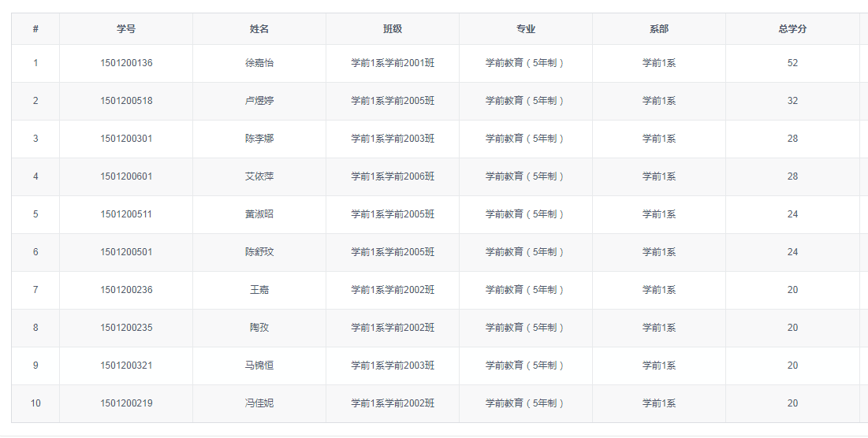868x438 pixels.
Task: Click the 总学分 column header
Action: [792, 29]
